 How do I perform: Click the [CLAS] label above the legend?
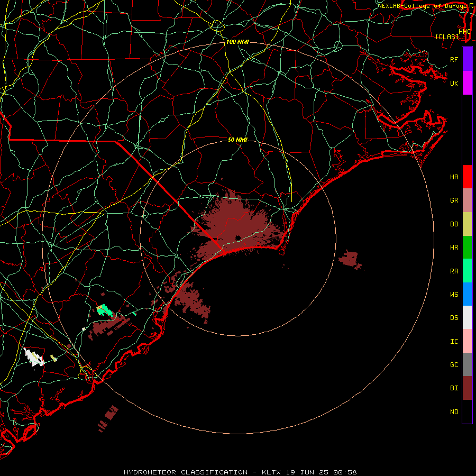point(447,36)
